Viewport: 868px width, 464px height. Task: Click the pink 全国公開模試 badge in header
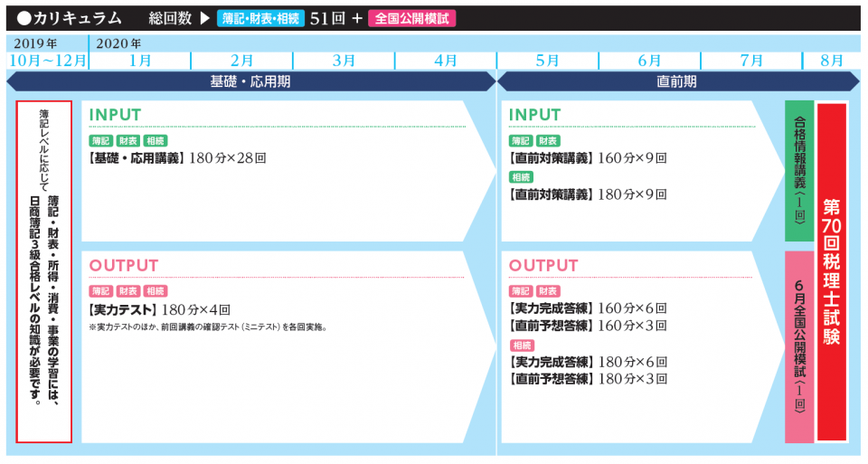pos(411,17)
